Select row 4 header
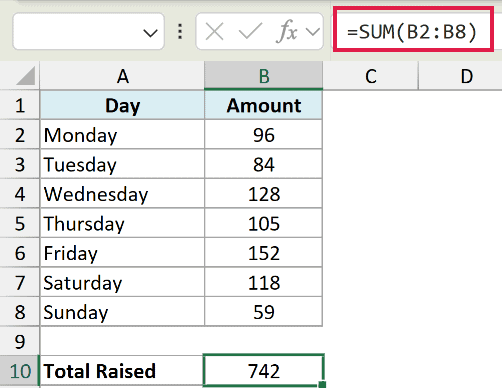The height and width of the screenshot is (388, 502). click(x=20, y=194)
